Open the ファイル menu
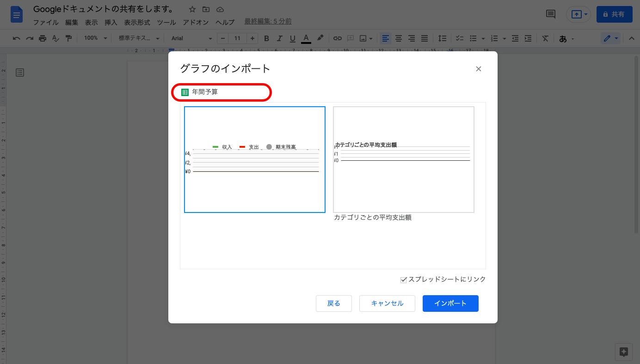Screen dimensions: 640x364 tap(46, 22)
